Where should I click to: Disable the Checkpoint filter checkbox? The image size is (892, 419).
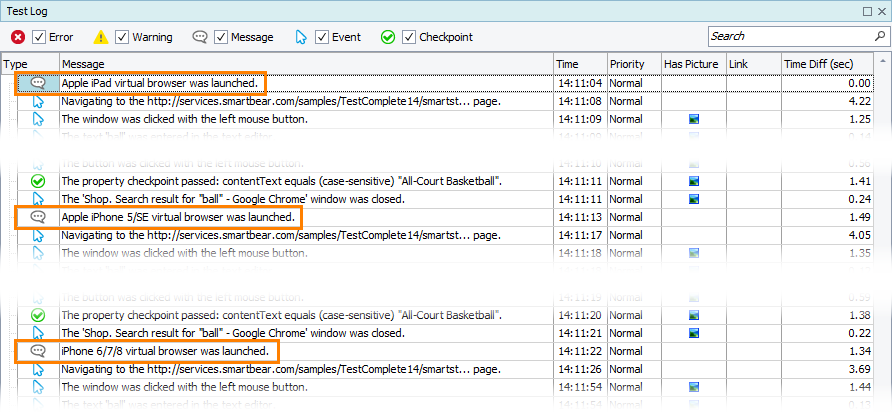[x=409, y=37]
